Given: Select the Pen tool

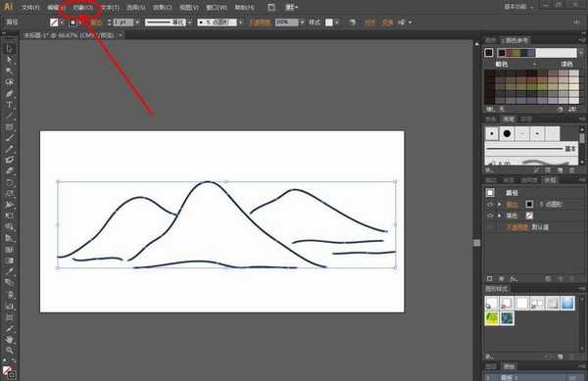Looking at the screenshot, I should [10, 94].
